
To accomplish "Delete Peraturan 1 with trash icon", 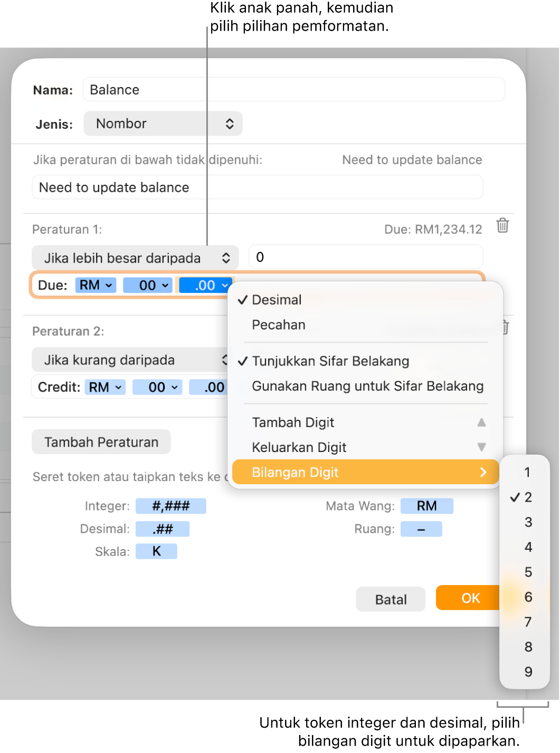I will [502, 225].
